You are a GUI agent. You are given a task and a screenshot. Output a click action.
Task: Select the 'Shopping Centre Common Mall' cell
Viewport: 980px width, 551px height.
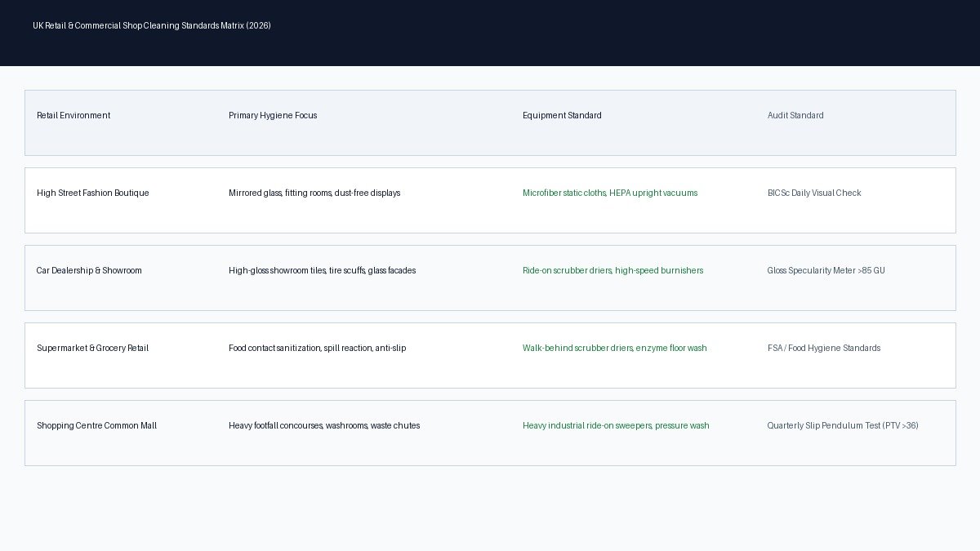pyautogui.click(x=96, y=425)
